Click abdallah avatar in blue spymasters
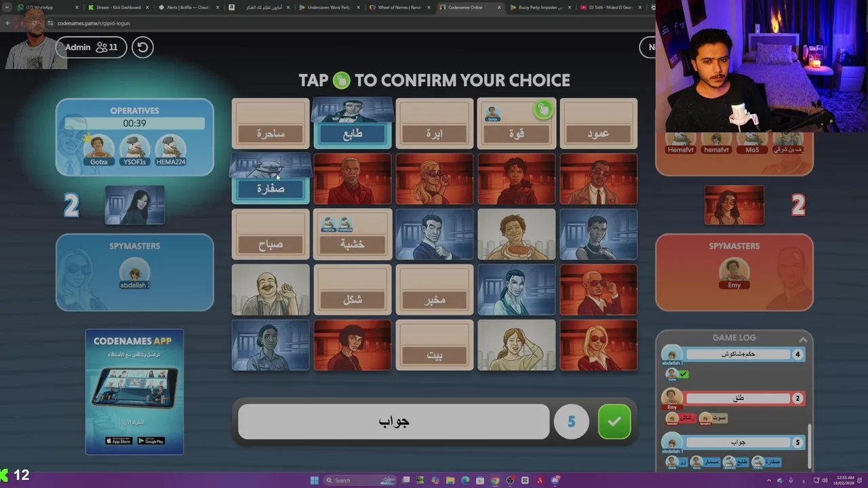The height and width of the screenshot is (488, 868). pyautogui.click(x=134, y=273)
